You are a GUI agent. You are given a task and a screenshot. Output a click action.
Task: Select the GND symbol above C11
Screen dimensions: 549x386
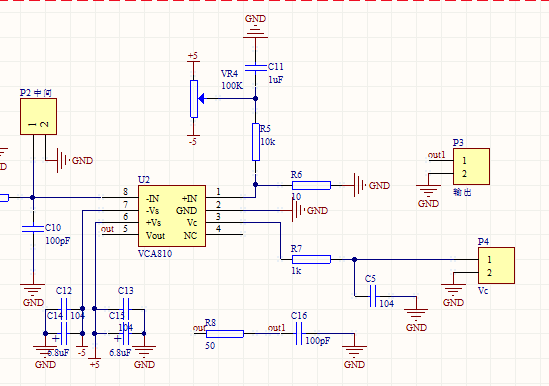256,27
